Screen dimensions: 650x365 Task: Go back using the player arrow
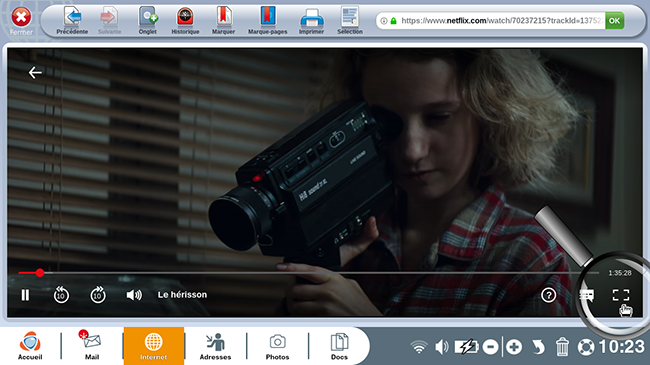click(35, 73)
